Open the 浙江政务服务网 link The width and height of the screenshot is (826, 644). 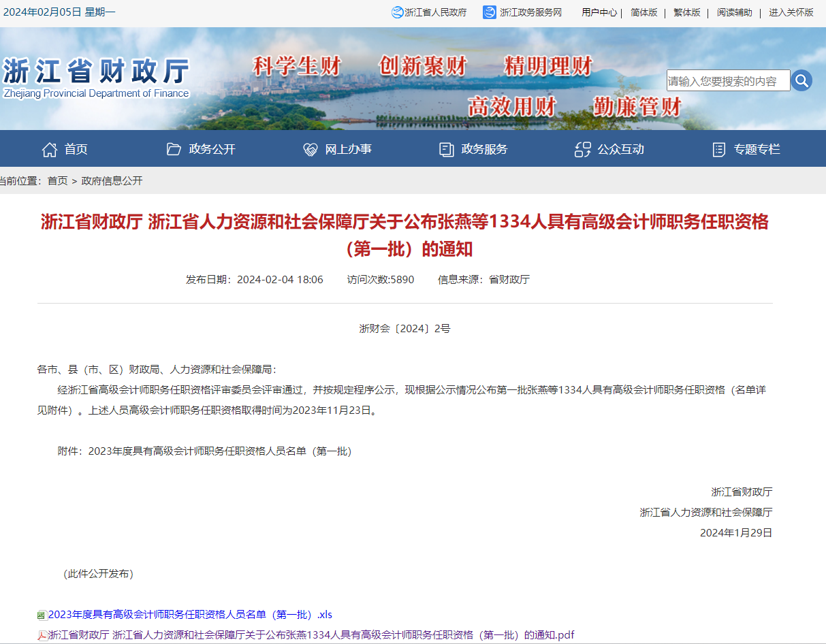point(531,12)
